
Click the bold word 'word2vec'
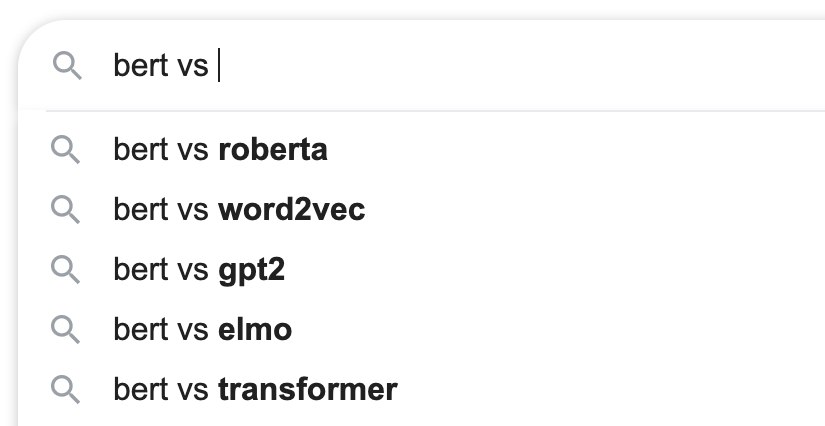[x=291, y=210]
